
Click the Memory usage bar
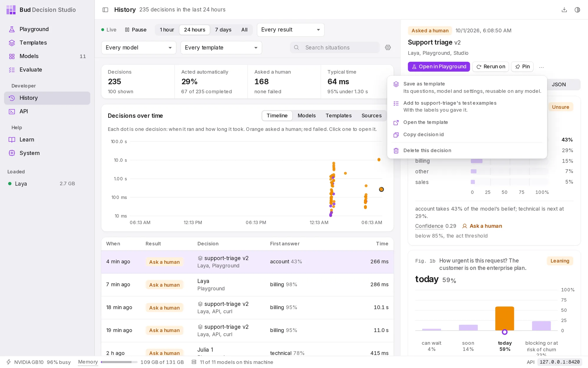click(x=119, y=362)
